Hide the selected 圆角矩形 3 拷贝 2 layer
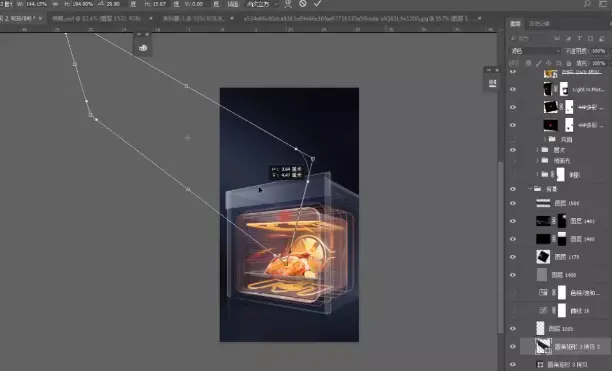This screenshot has height=371, width=612. 513,346
